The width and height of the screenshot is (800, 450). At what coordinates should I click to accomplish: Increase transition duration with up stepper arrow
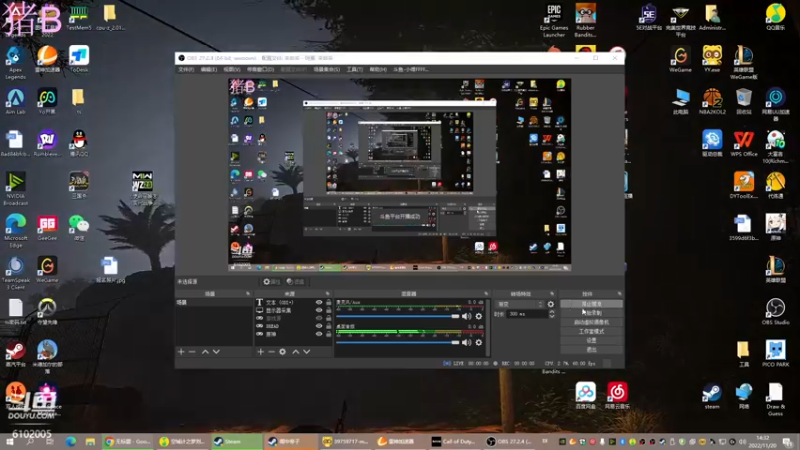[x=552, y=312]
